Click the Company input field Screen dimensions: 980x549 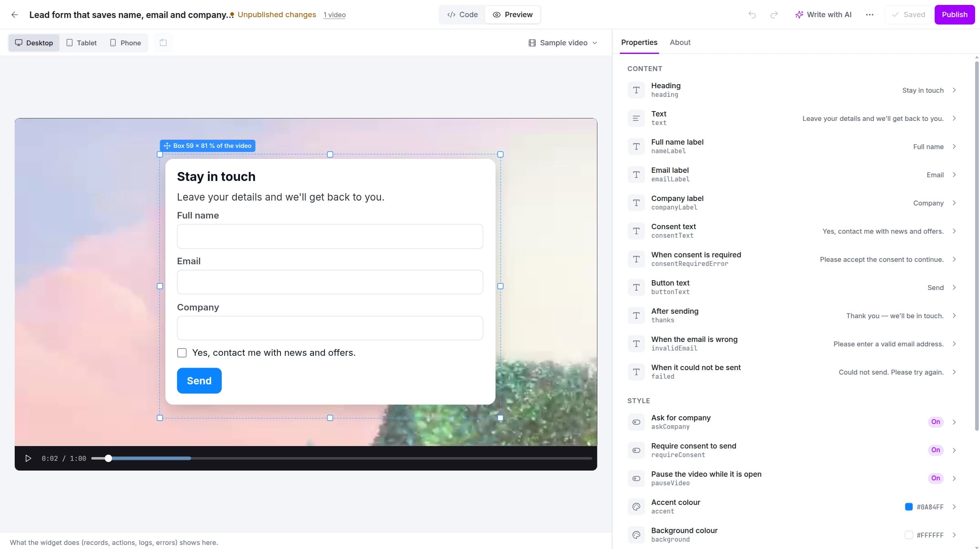tap(330, 328)
